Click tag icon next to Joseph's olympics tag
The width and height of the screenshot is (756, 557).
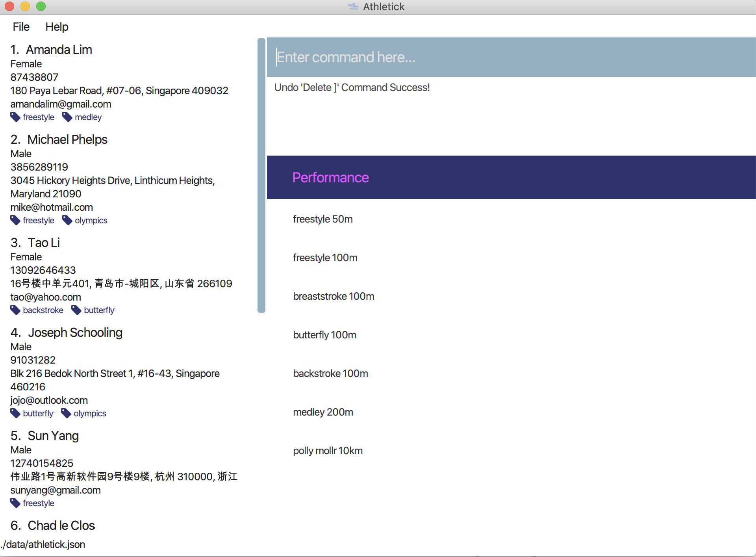pos(66,414)
